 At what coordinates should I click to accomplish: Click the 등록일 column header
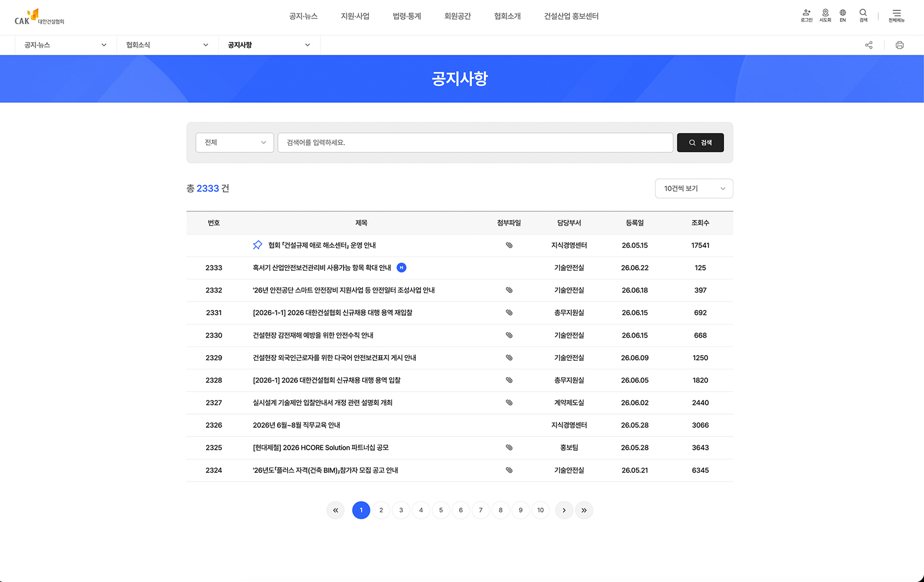point(635,223)
